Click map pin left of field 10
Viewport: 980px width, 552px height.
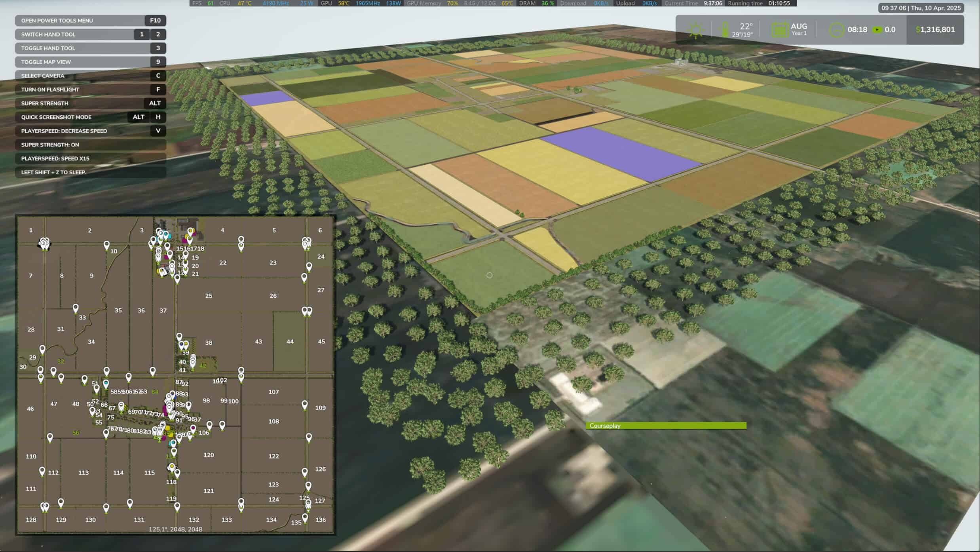coord(106,245)
